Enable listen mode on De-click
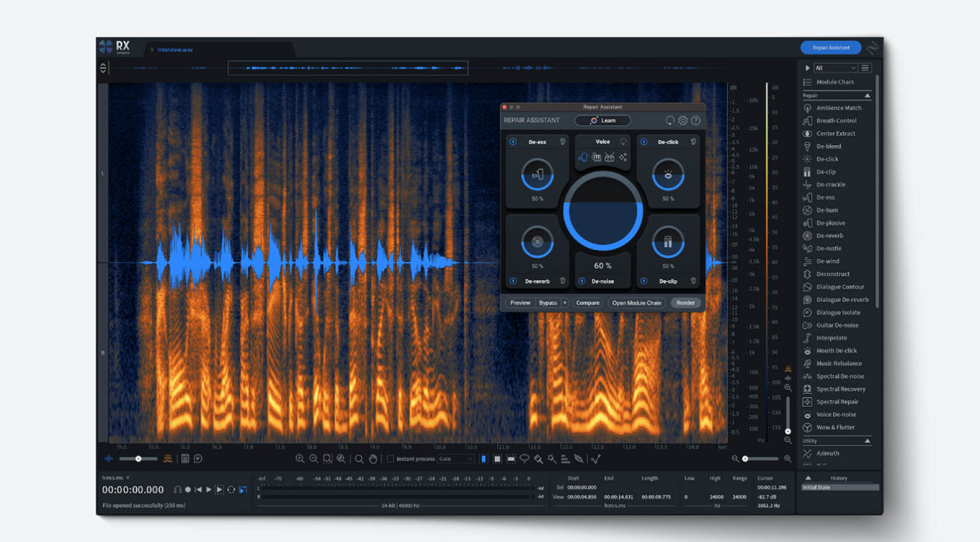The height and width of the screenshot is (542, 980). (x=694, y=141)
